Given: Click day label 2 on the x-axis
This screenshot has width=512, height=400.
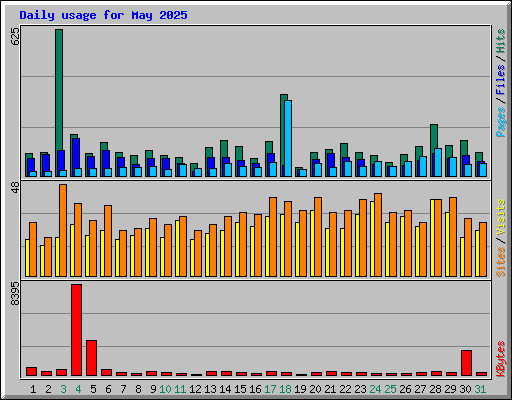Looking at the screenshot, I should (48, 389).
